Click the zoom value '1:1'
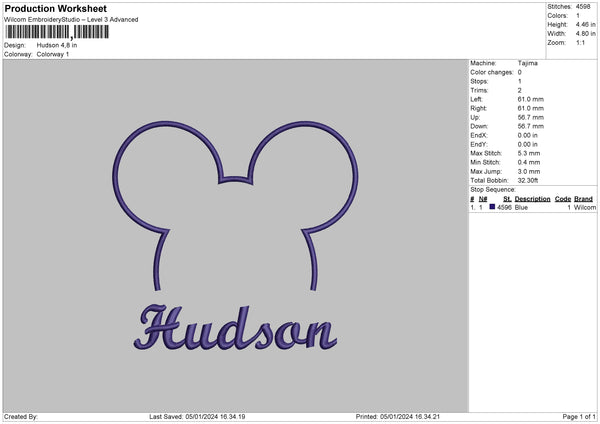The height and width of the screenshot is (424, 600). [x=580, y=42]
